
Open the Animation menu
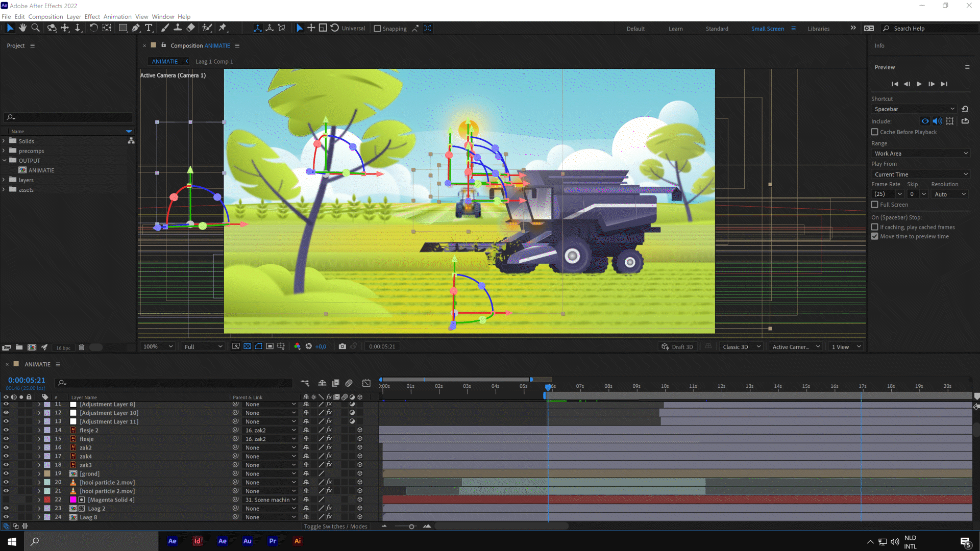117,17
